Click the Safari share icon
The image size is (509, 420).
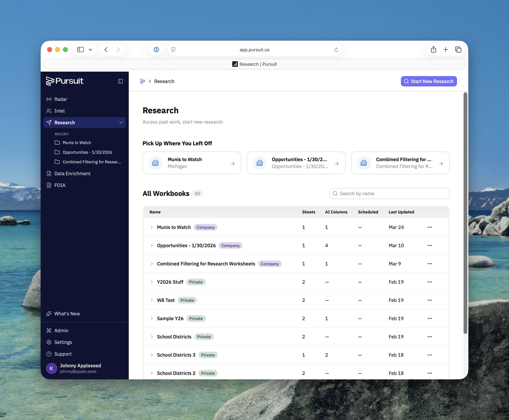tap(433, 50)
